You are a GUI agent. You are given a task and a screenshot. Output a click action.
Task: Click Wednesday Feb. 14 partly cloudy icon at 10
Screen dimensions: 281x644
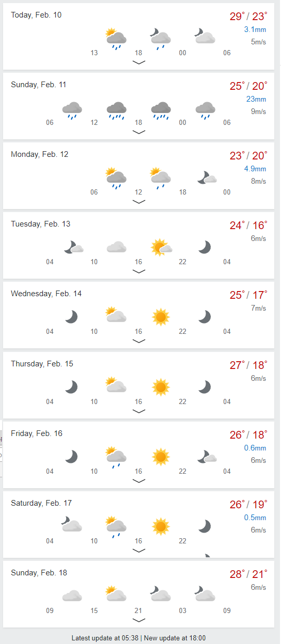coord(116,315)
